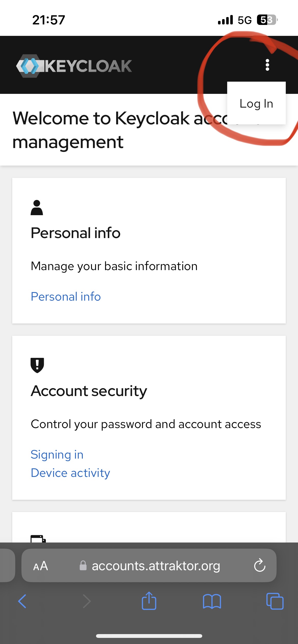Click the Personal info person icon
This screenshot has height=644, width=298.
(37, 208)
